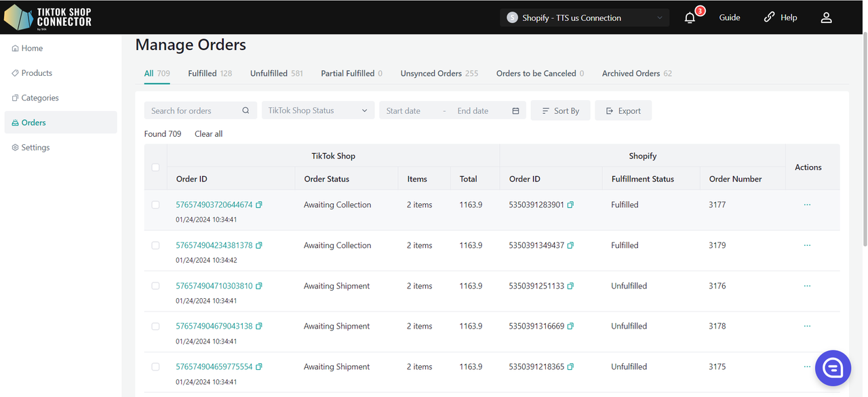Copy Shopify order ID 5350391349437

570,245
